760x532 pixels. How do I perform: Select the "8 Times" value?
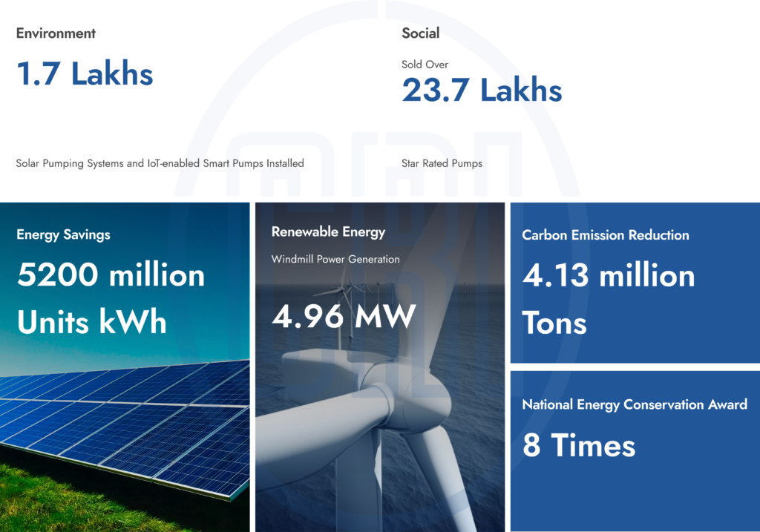pyautogui.click(x=579, y=445)
